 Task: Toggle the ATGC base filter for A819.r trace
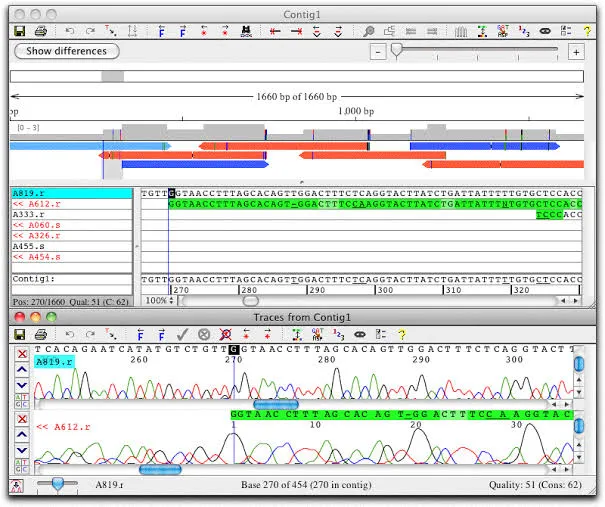point(22,401)
